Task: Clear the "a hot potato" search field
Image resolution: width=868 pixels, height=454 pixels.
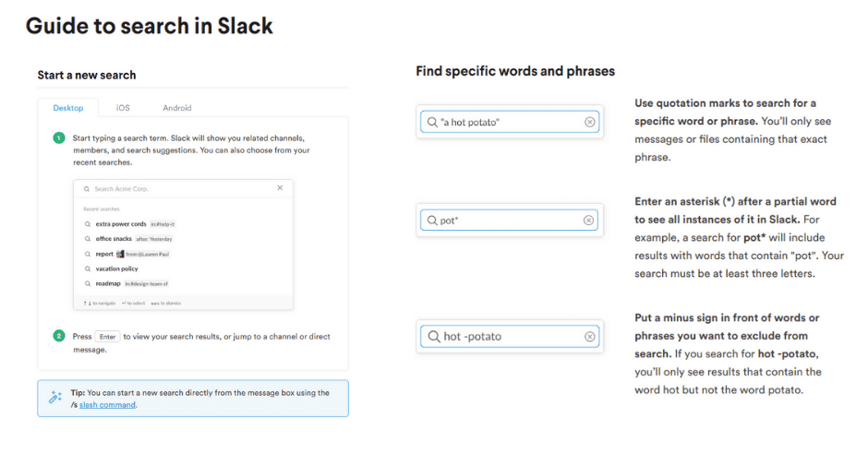Action: (590, 122)
